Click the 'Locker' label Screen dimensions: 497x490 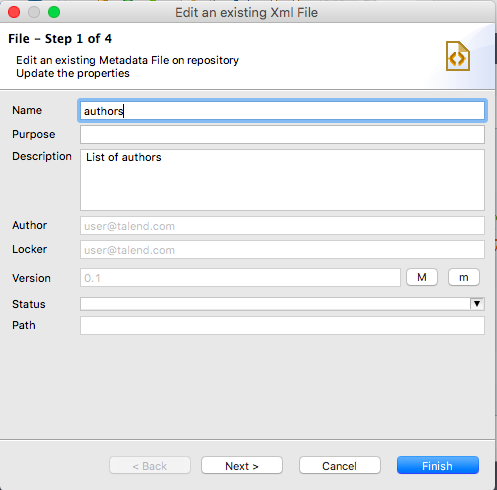(30, 249)
